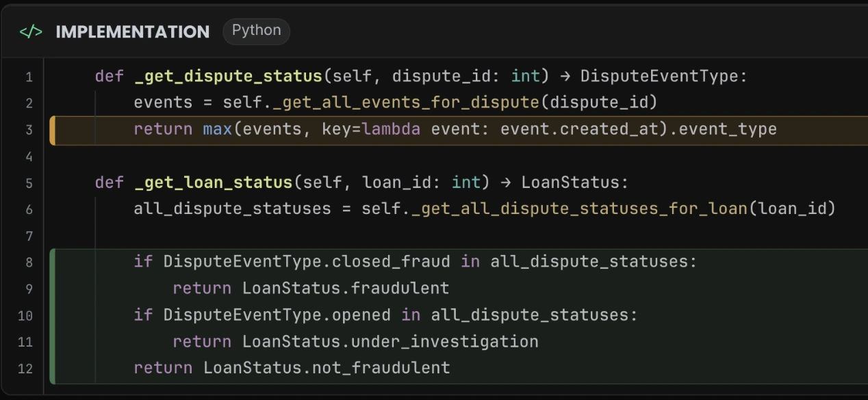The height and width of the screenshot is (400, 868).
Task: Select line number 12 in the gutter
Action: pos(25,369)
